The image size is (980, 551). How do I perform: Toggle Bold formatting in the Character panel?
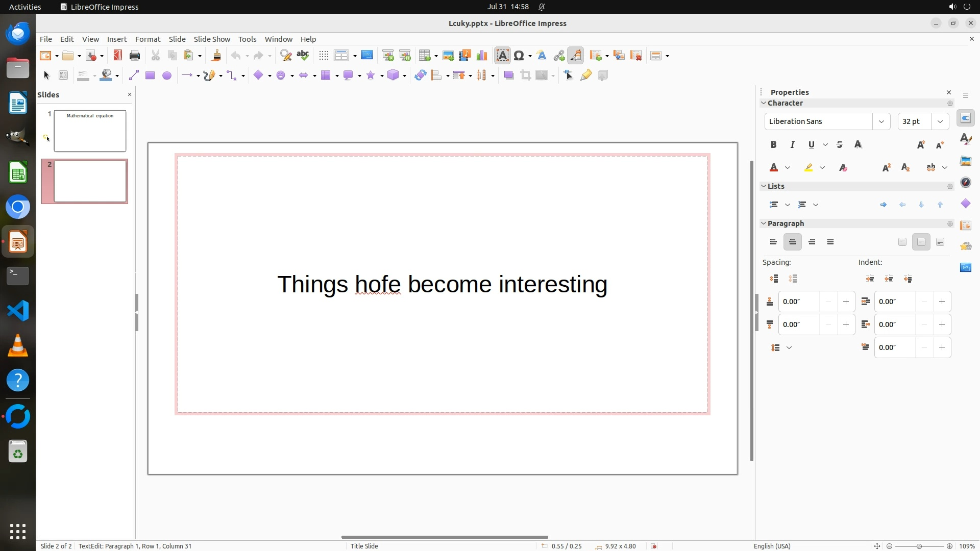(773, 145)
